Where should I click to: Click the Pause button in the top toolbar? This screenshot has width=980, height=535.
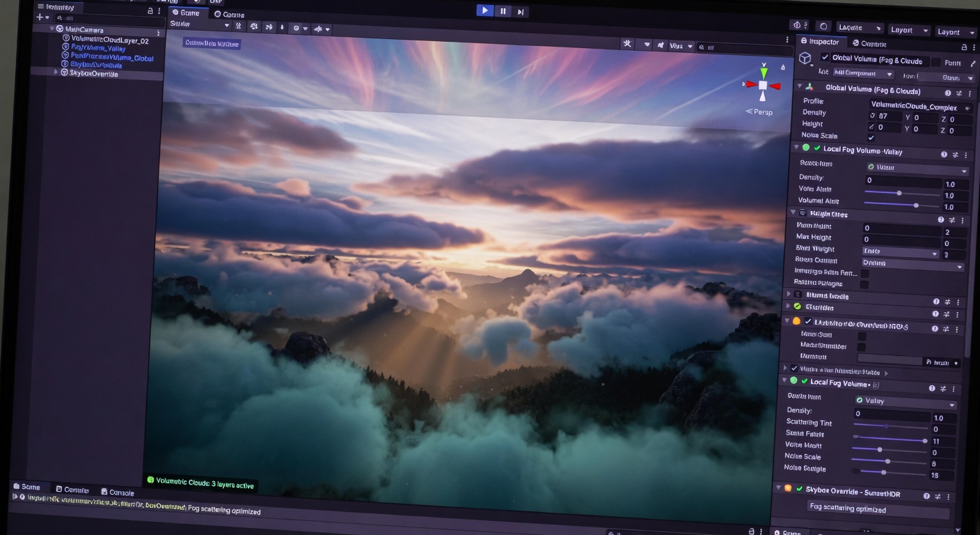point(503,11)
